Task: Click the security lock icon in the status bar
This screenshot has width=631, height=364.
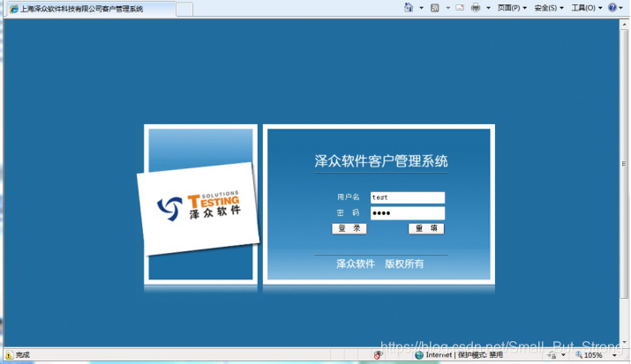Action: [552, 355]
